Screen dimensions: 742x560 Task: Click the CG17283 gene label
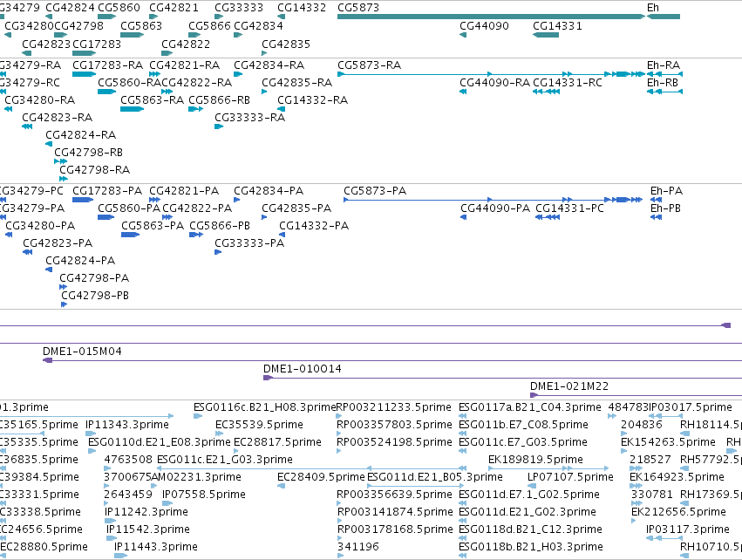pos(97,44)
